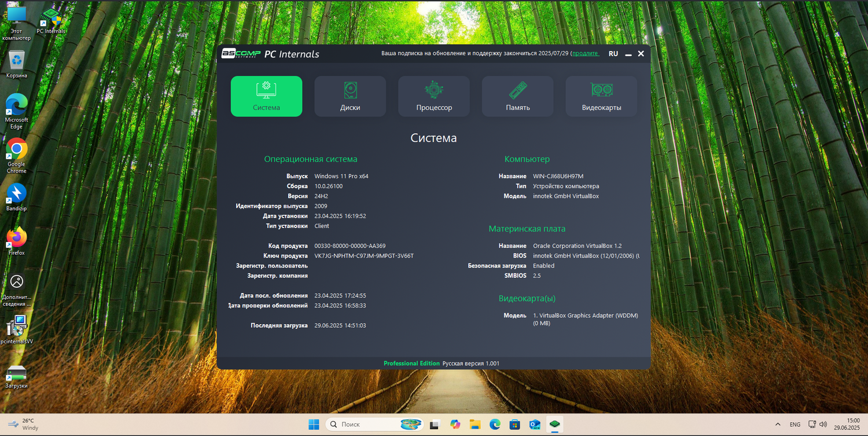Click the Устройство компьютера type value
The height and width of the screenshot is (436, 868).
point(566,186)
